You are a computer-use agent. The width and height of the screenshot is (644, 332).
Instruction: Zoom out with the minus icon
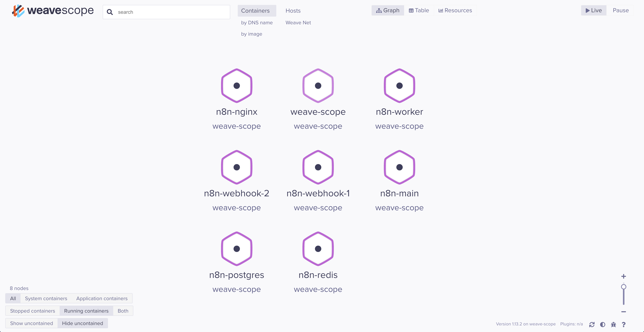(x=623, y=312)
